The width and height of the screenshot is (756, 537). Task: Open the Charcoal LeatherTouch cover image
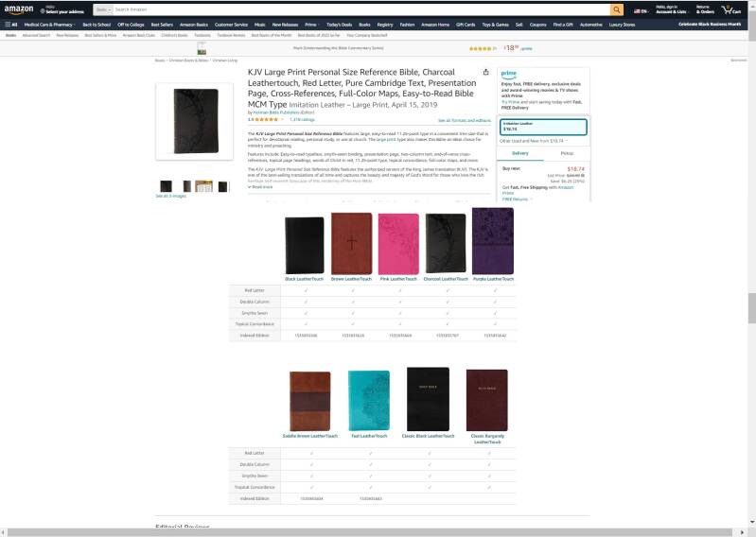[446, 244]
